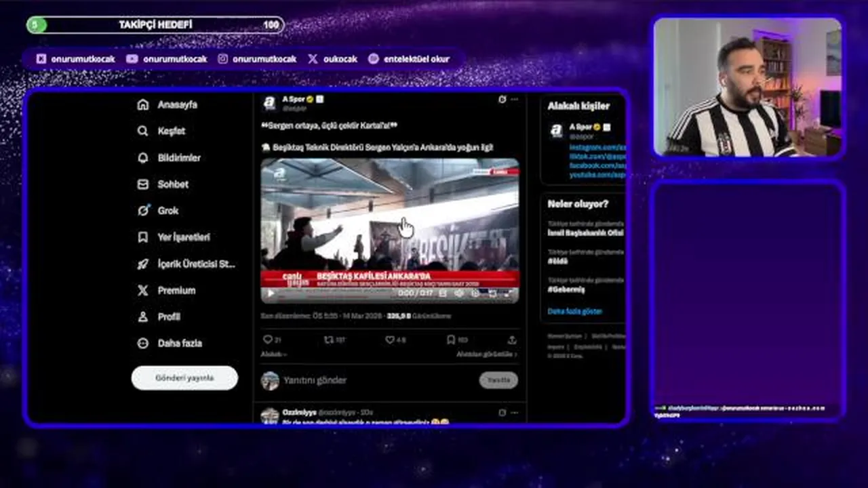Click the Beşiktaş Kafilesi video thumbnail
Viewport: 868px width, 488px height.
[x=390, y=230]
